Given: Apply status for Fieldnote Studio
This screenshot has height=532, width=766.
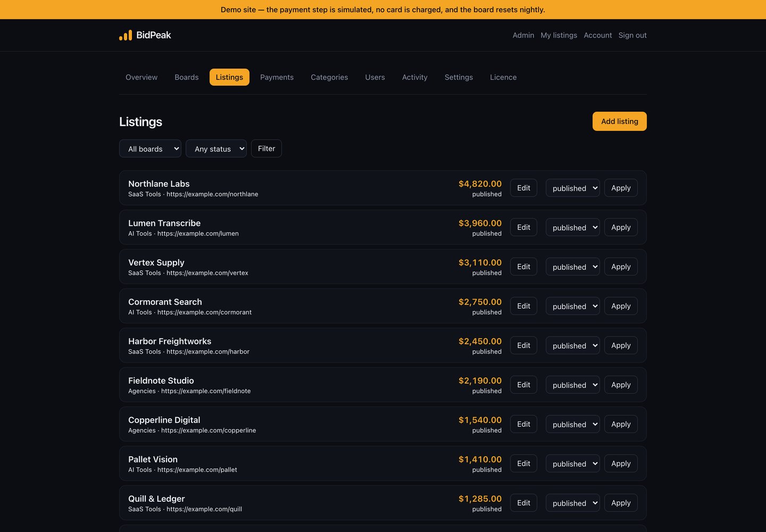Looking at the screenshot, I should 621,385.
